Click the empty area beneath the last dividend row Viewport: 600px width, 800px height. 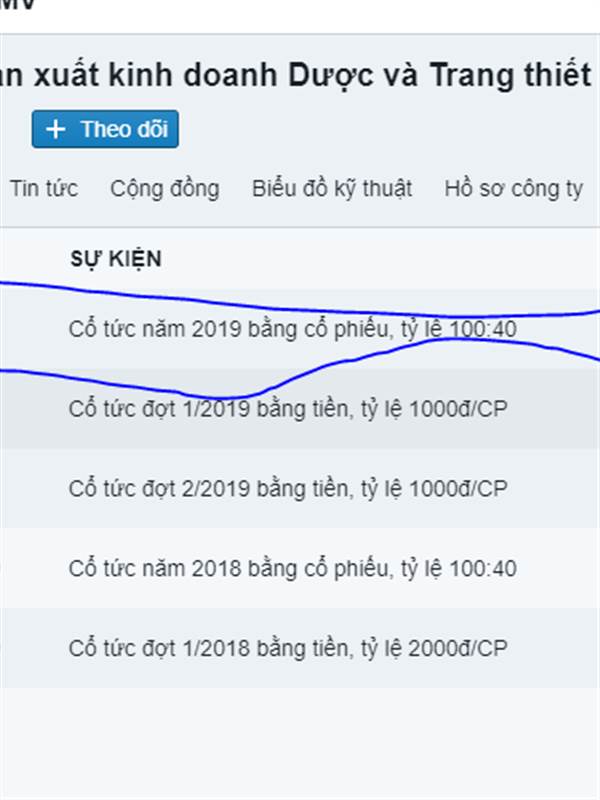(x=300, y=743)
